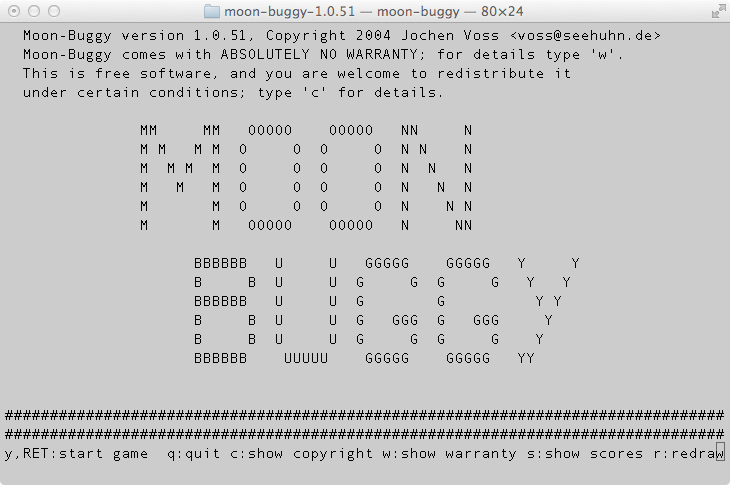The image size is (730, 485).
Task: Click the email '<voss@seehuhn.de>' text
Action: [x=585, y=35]
